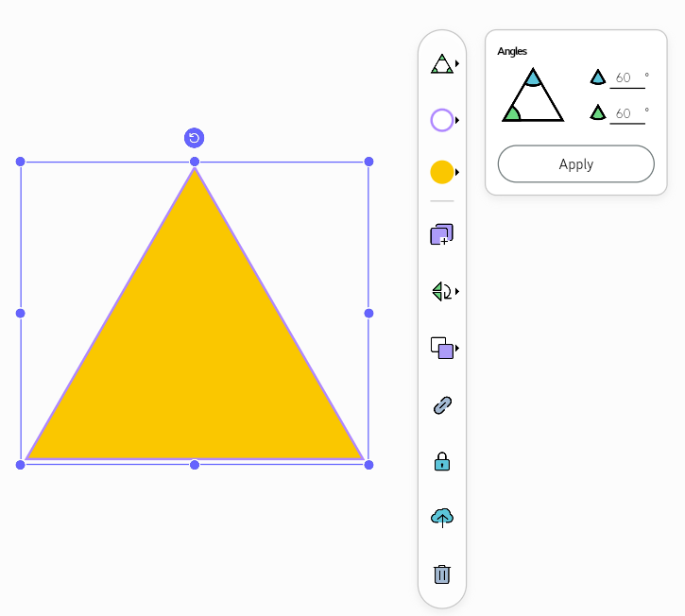Click the green base-angle icon
685x616 pixels.
tap(598, 112)
